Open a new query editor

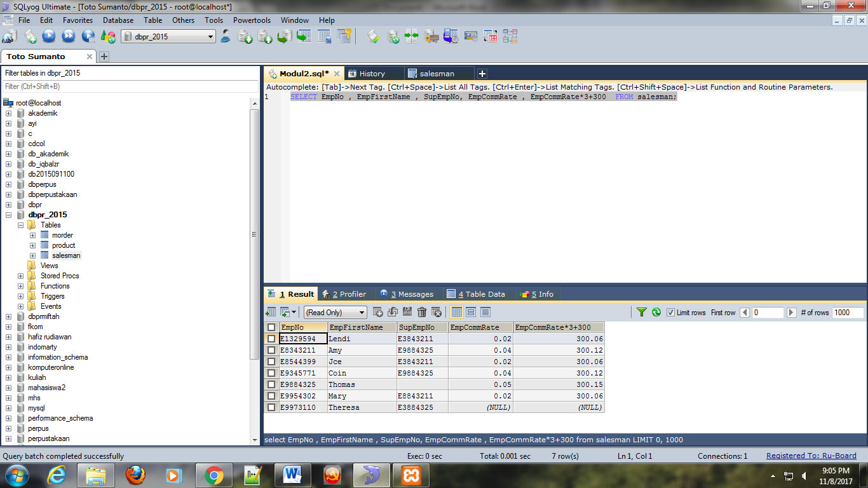[30, 36]
